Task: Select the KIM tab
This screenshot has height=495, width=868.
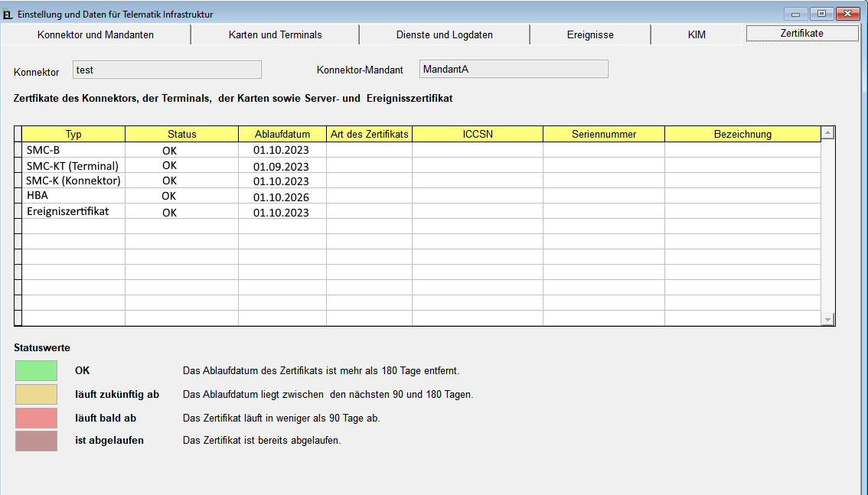Action: tap(697, 34)
